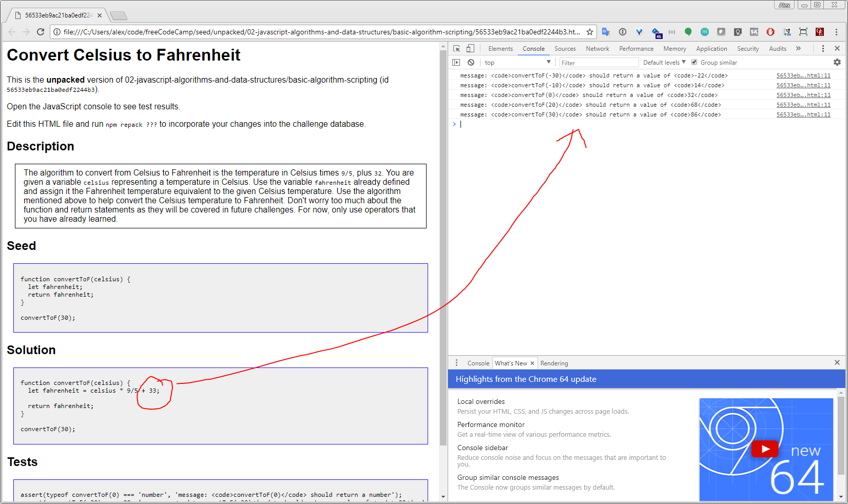
Task: Expand more DevTools tabs with the chevron
Action: (798, 48)
